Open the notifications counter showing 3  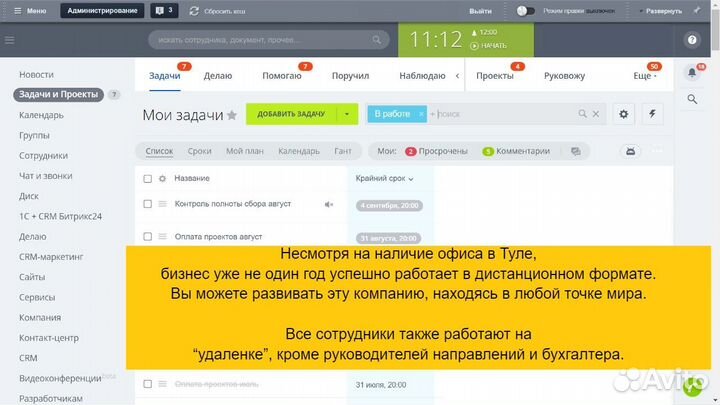[x=164, y=11]
